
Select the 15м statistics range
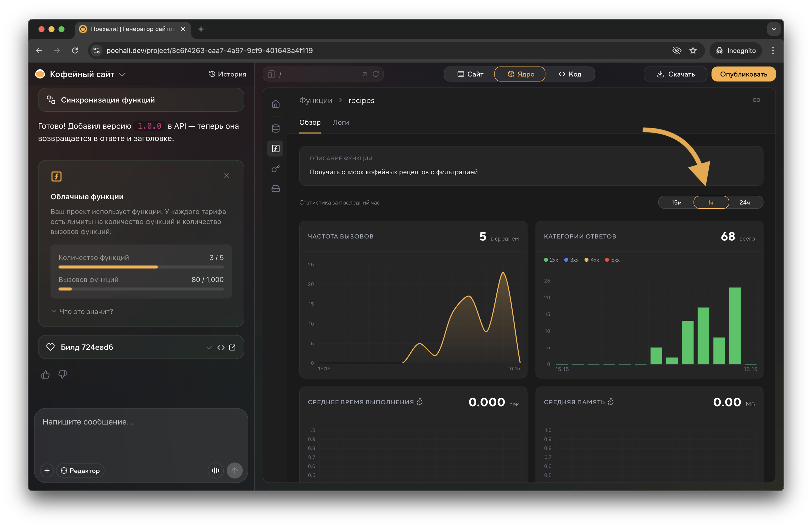click(x=676, y=202)
